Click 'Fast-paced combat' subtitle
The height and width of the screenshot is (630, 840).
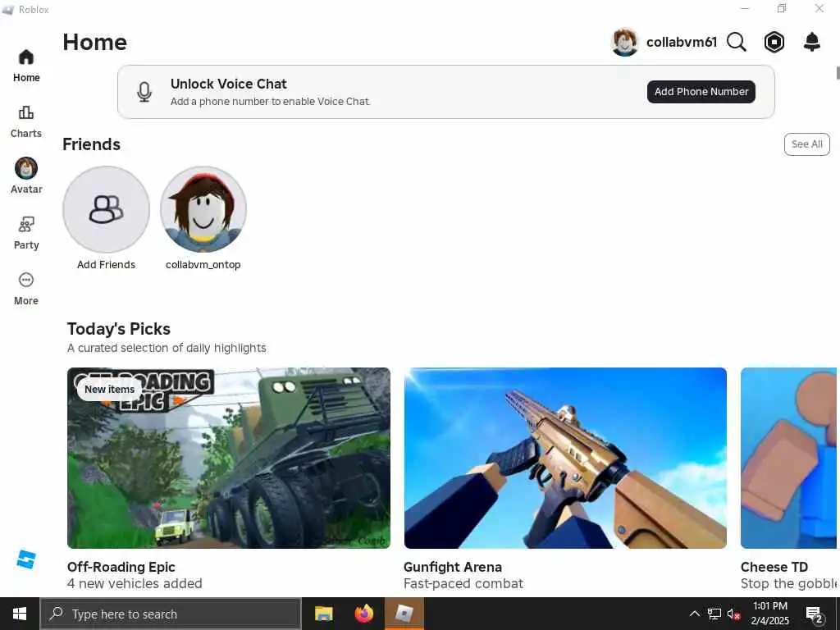coord(463,583)
